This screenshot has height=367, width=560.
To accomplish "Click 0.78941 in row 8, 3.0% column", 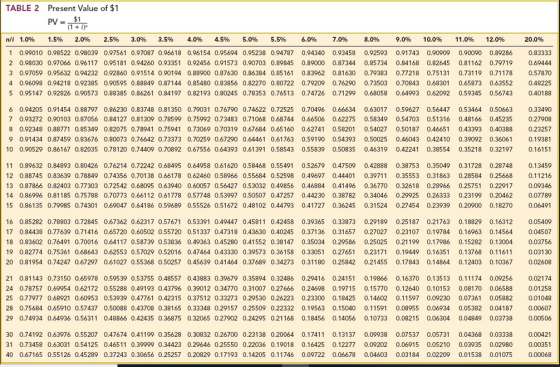I will click(x=142, y=129).
